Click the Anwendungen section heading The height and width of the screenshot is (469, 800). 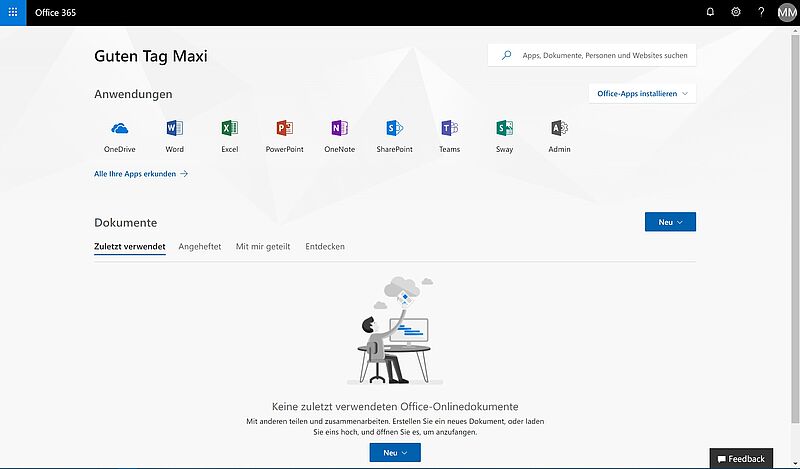pyautogui.click(x=133, y=94)
